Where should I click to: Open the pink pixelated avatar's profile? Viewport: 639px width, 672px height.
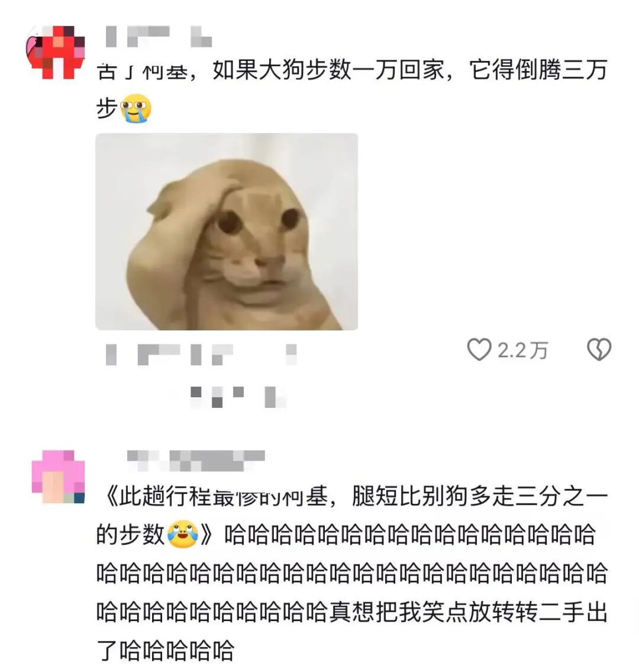point(58,476)
